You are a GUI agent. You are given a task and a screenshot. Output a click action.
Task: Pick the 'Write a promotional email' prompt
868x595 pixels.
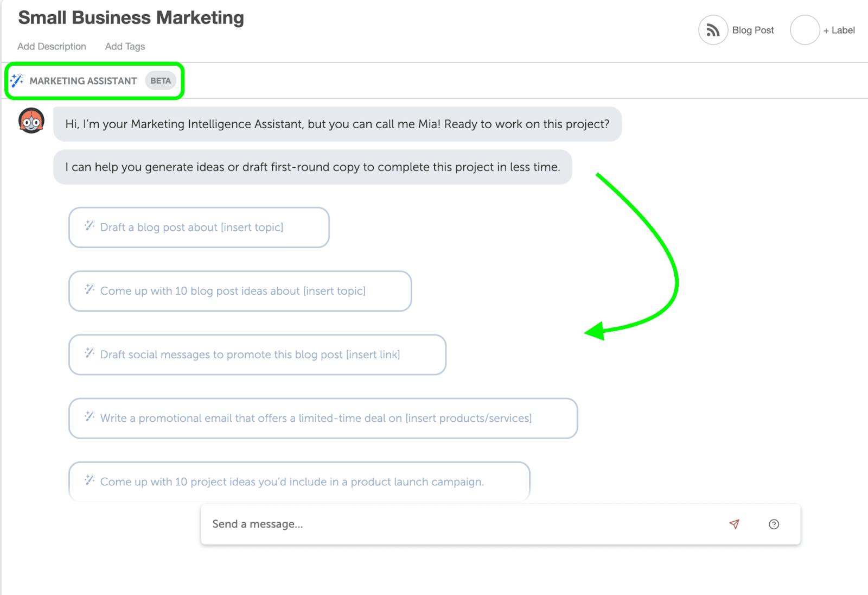323,418
